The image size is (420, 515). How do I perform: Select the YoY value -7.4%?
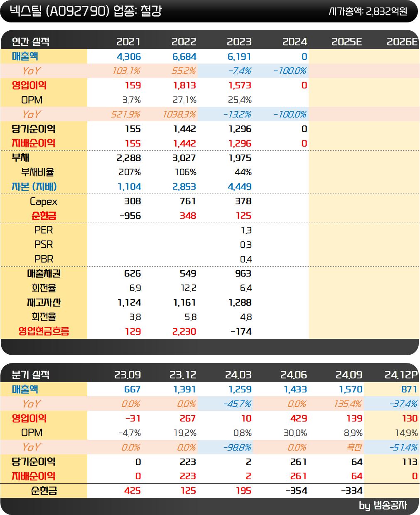click(240, 71)
